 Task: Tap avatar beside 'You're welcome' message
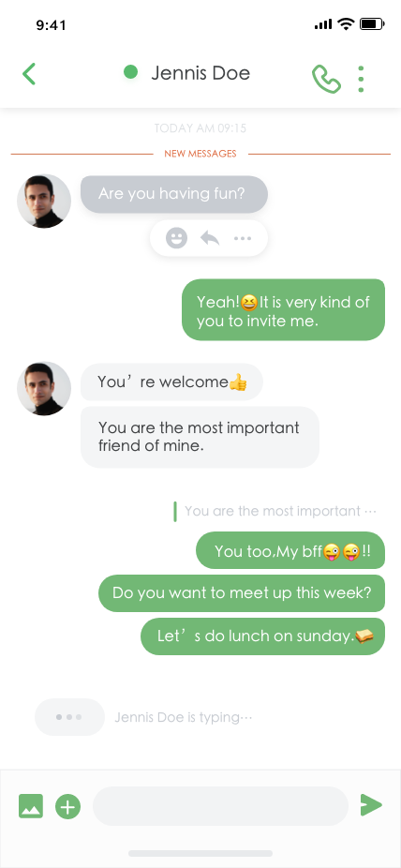(44, 389)
